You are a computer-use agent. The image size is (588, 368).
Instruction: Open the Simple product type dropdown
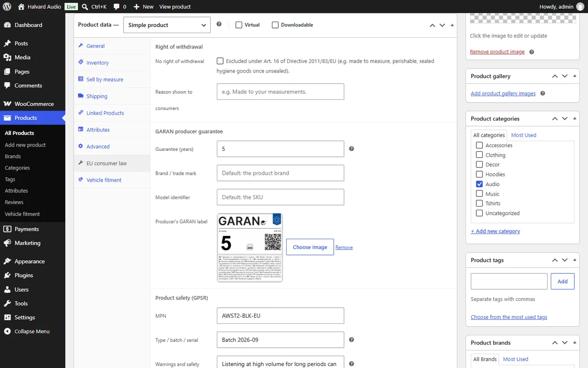[167, 25]
